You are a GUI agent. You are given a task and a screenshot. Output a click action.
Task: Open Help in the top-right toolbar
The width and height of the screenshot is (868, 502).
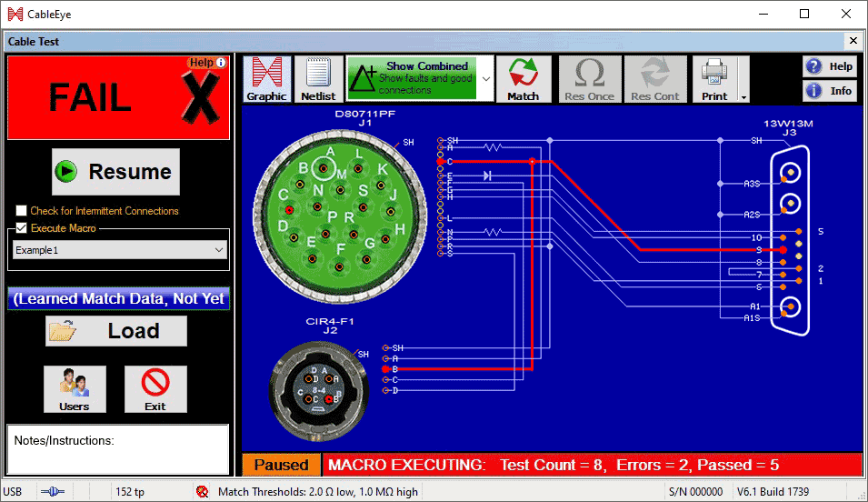[829, 66]
